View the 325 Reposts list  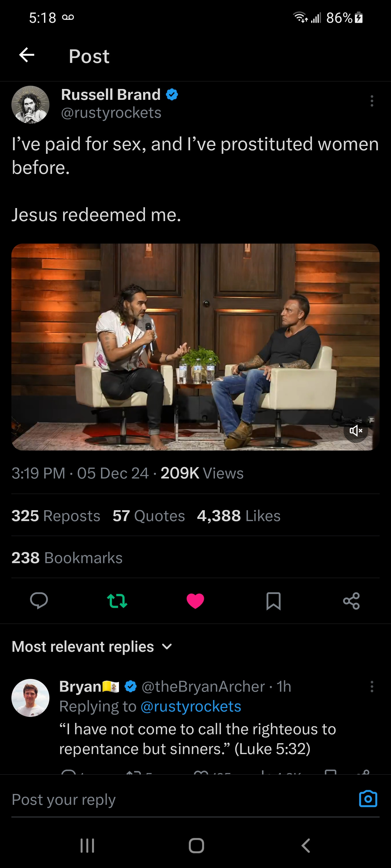point(56,516)
